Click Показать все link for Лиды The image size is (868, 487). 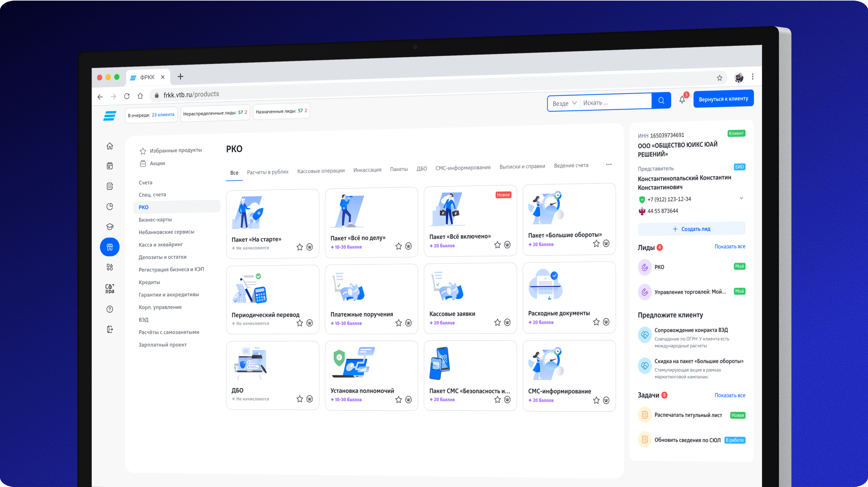point(730,246)
